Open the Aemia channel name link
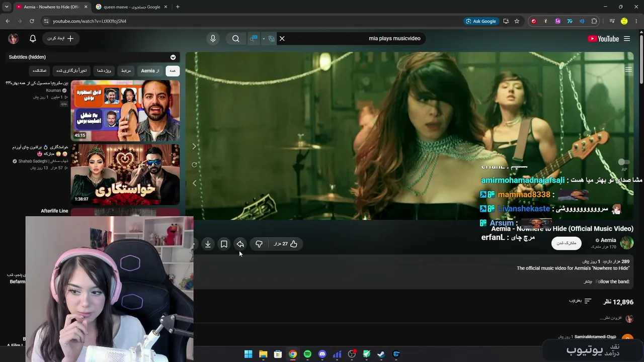The image size is (644, 362). pyautogui.click(x=608, y=240)
